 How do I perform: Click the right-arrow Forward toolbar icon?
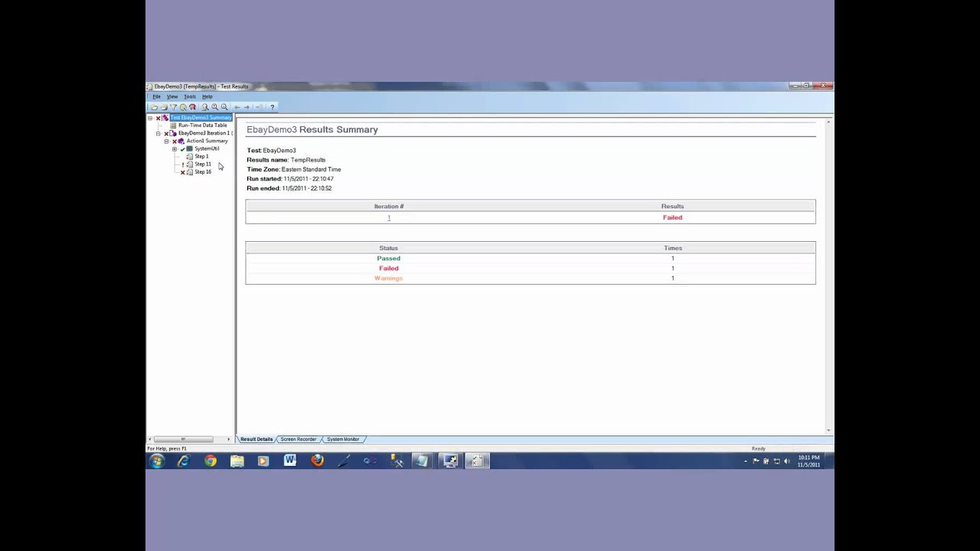[247, 107]
